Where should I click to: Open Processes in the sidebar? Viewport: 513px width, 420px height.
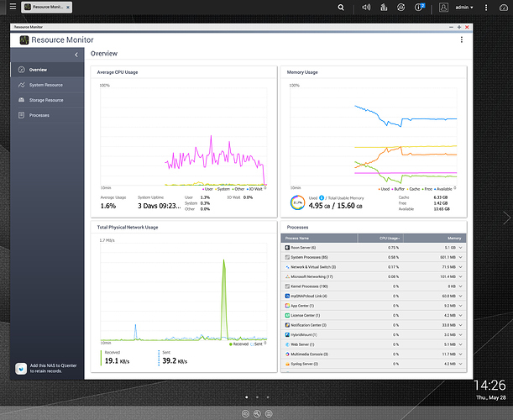click(x=47, y=115)
